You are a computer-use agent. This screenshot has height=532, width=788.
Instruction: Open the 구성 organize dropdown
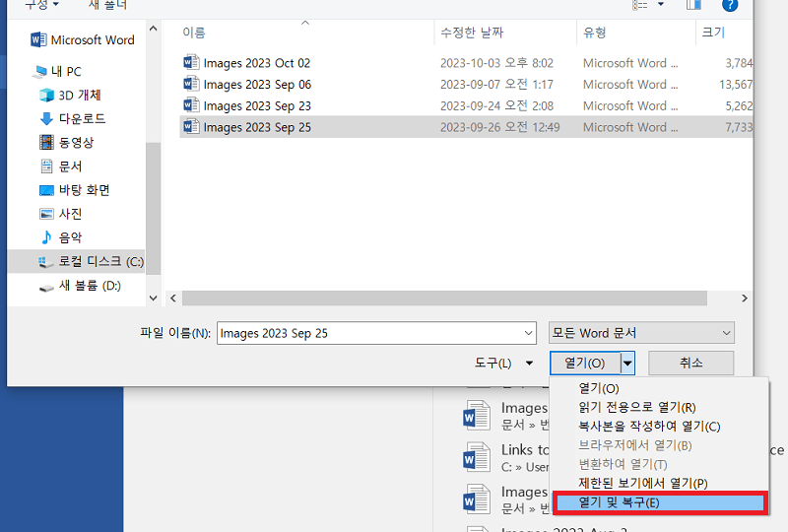[x=42, y=5]
